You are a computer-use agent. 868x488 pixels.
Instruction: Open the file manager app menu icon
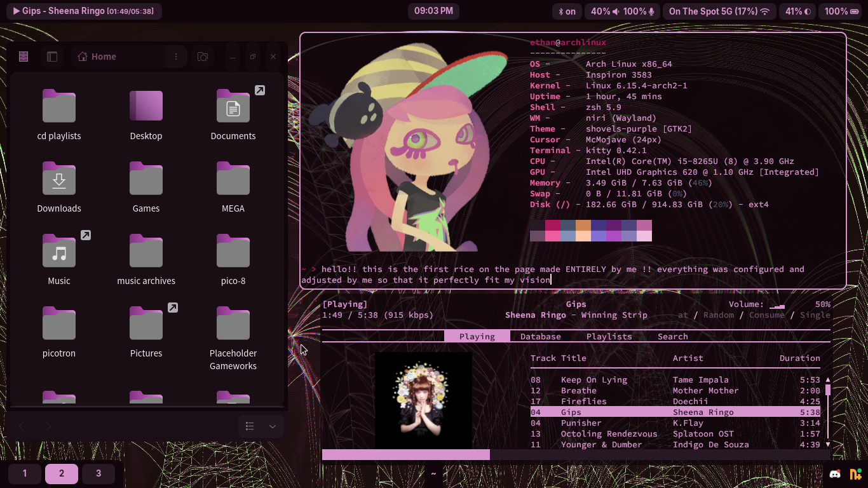coord(24,57)
